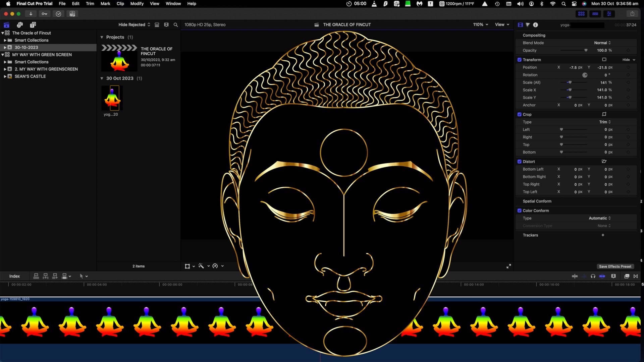This screenshot has height=362, width=644.
Task: Disable the Crop checkbox
Action: coord(520,114)
